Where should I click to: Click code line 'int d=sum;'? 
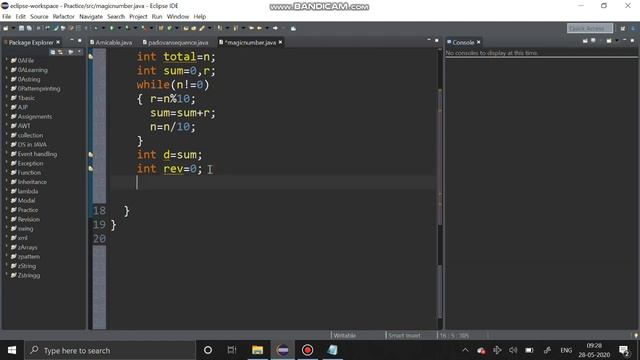(x=169, y=155)
